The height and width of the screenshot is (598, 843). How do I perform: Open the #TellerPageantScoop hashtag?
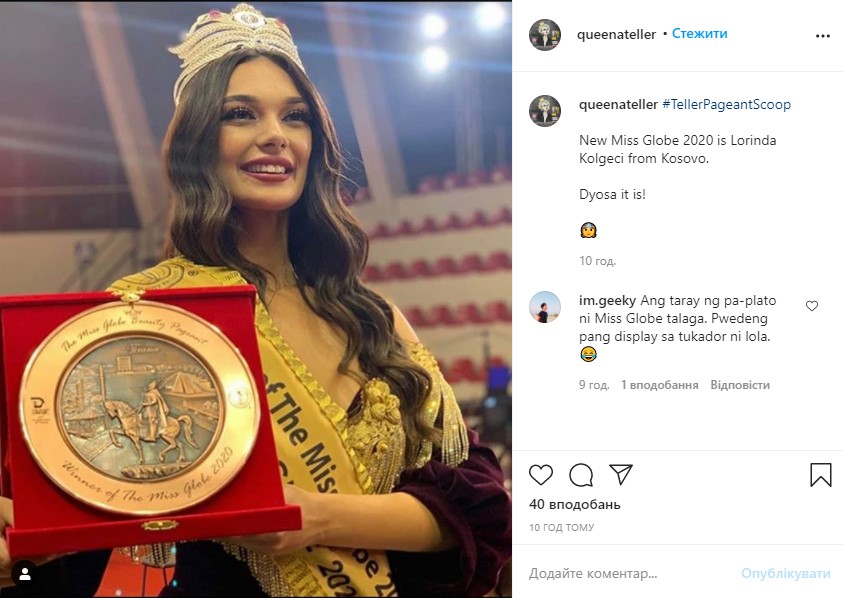click(x=726, y=104)
